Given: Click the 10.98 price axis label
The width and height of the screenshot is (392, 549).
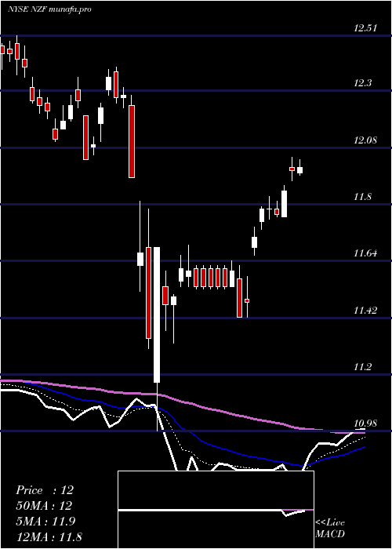Looking at the screenshot, I should pos(365,424).
